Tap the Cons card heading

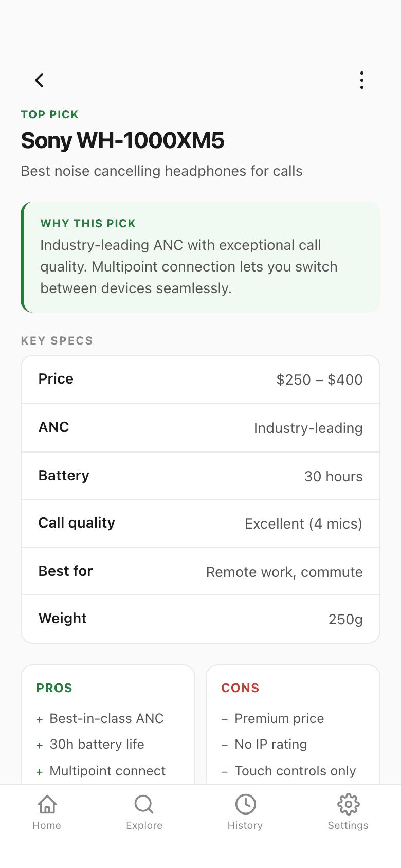pos(240,688)
